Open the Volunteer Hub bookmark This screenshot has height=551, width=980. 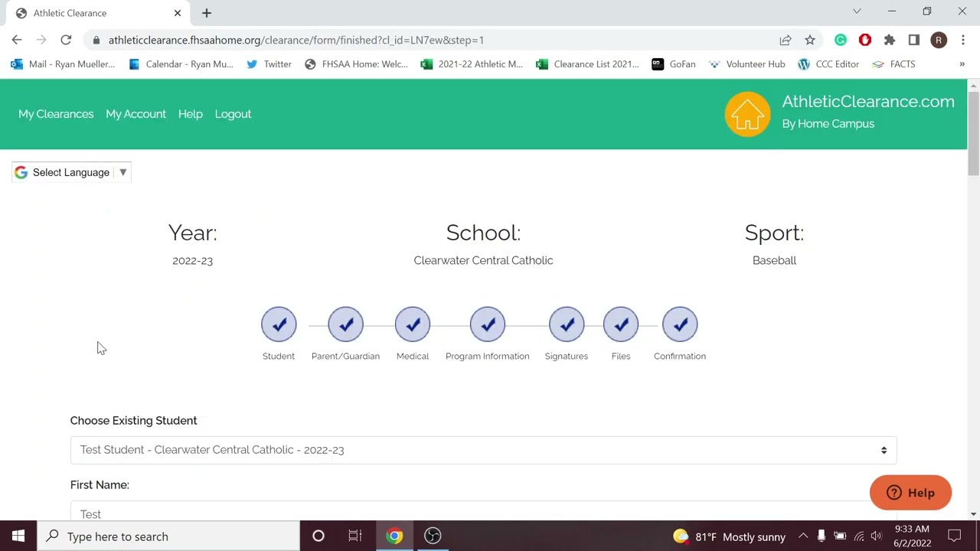tap(746, 64)
